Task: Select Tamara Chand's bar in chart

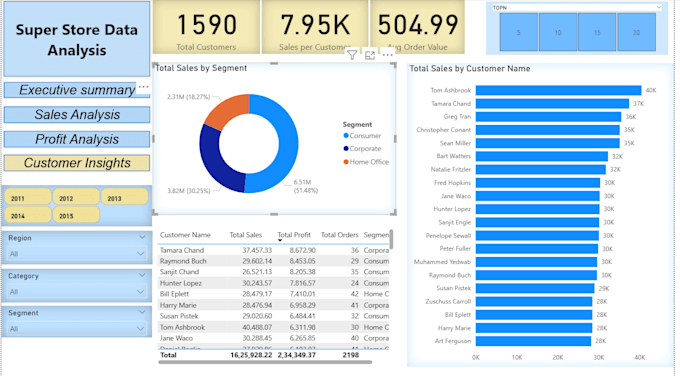Action: [552, 104]
